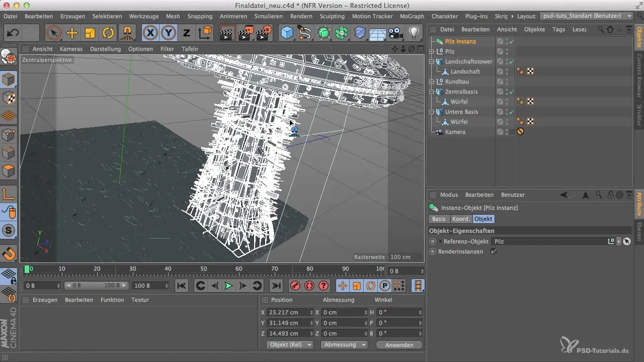Toggle parameter keyframe recording P icon

tap(385, 286)
